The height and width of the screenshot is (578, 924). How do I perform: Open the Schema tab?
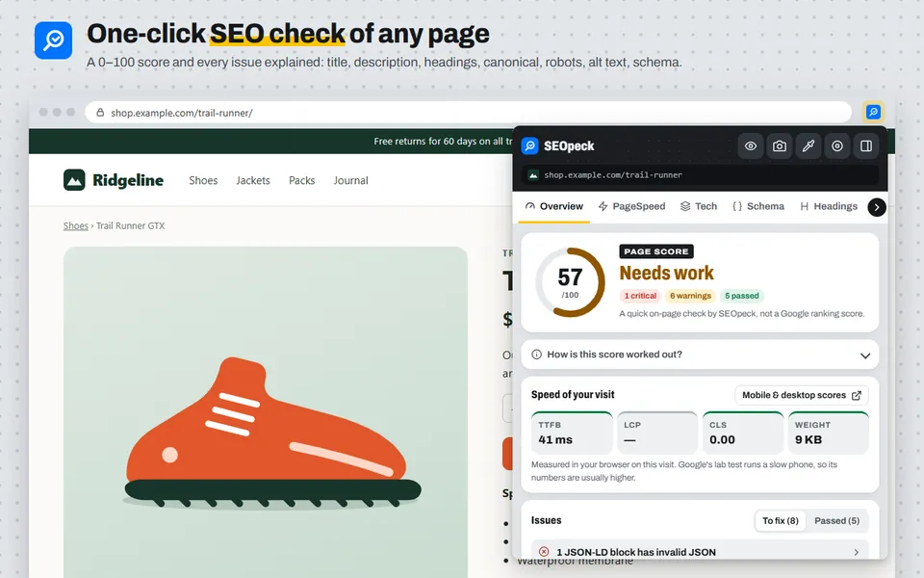(x=758, y=206)
